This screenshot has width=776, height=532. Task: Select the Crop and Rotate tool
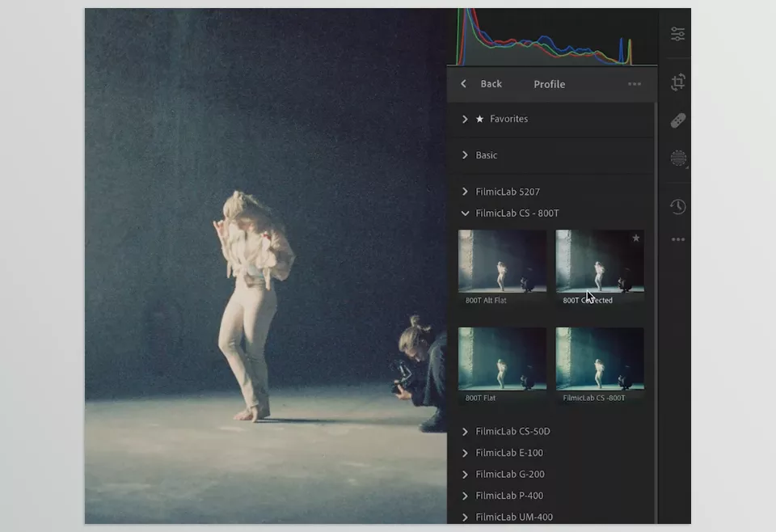pyautogui.click(x=678, y=82)
